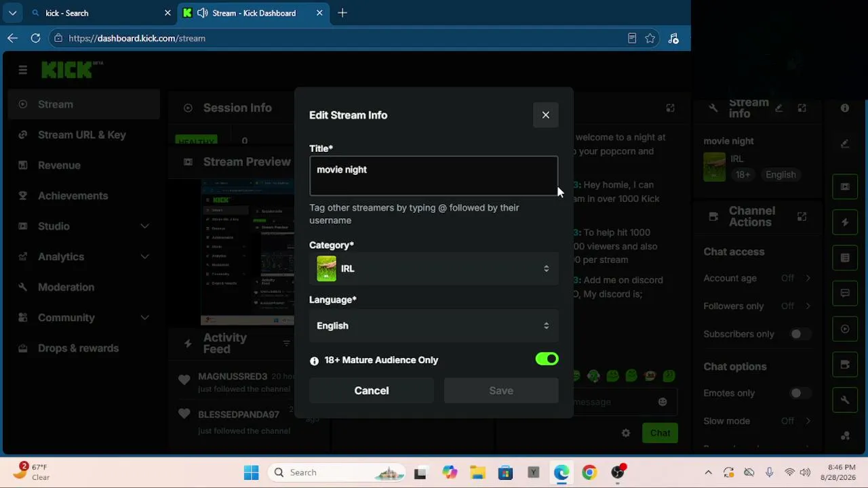The width and height of the screenshot is (868, 488).
Task: Click the address bar showing dashboard.kick.com/stream
Action: [x=339, y=39]
